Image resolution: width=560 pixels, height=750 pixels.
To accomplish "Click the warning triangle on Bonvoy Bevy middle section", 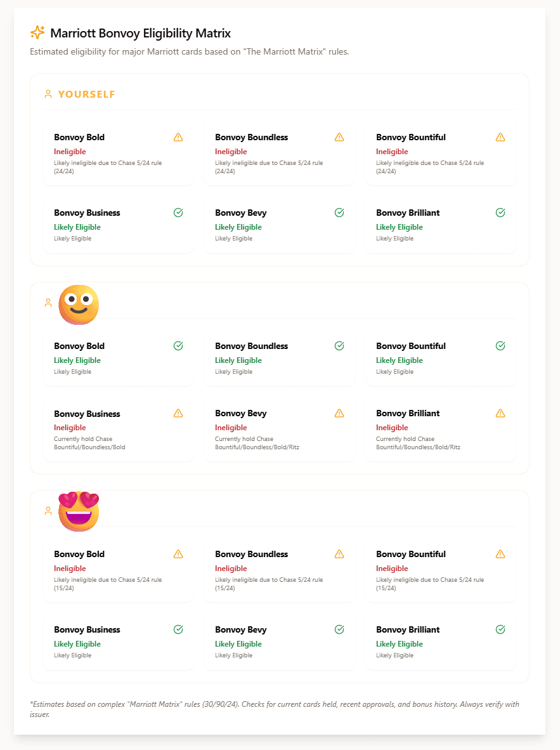I will click(x=339, y=413).
